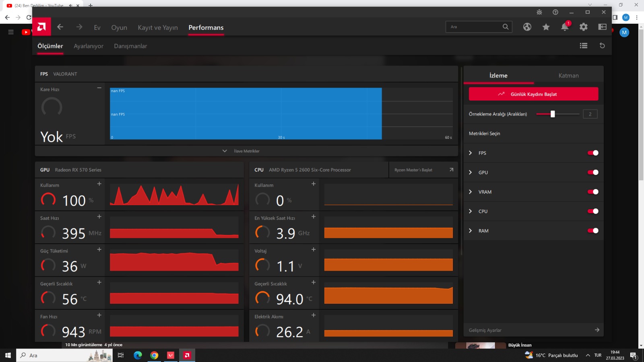
Task: Collapse the Kare Hızı FPS metric
Action: (x=99, y=88)
